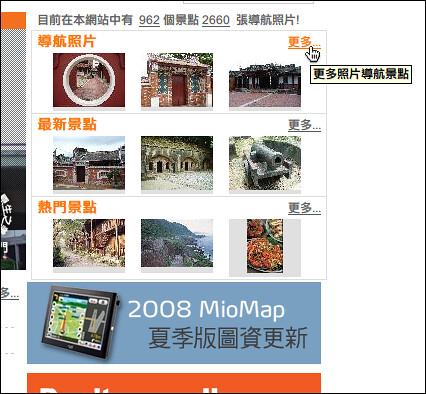Open the red brick gate house thumbnail
The image size is (426, 394).
[177, 80]
